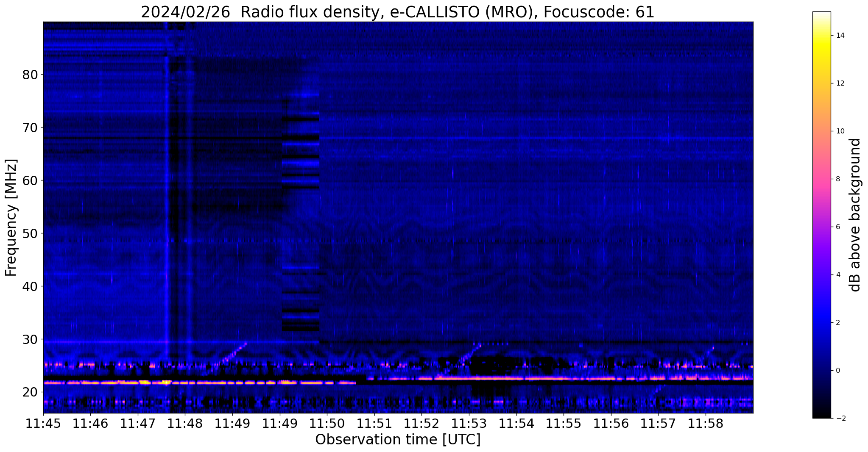Click the 80 MHz tick label
Screen dimensions: 868x452
point(30,75)
